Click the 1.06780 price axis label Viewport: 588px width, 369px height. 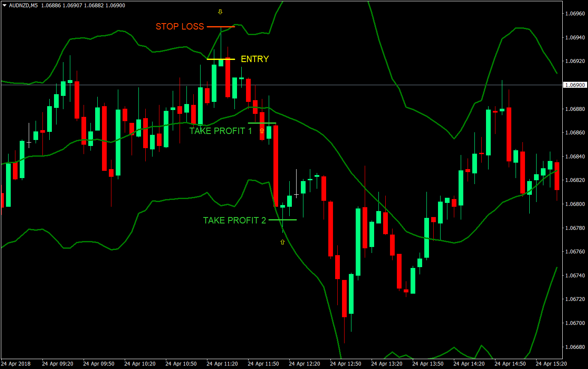(x=575, y=228)
